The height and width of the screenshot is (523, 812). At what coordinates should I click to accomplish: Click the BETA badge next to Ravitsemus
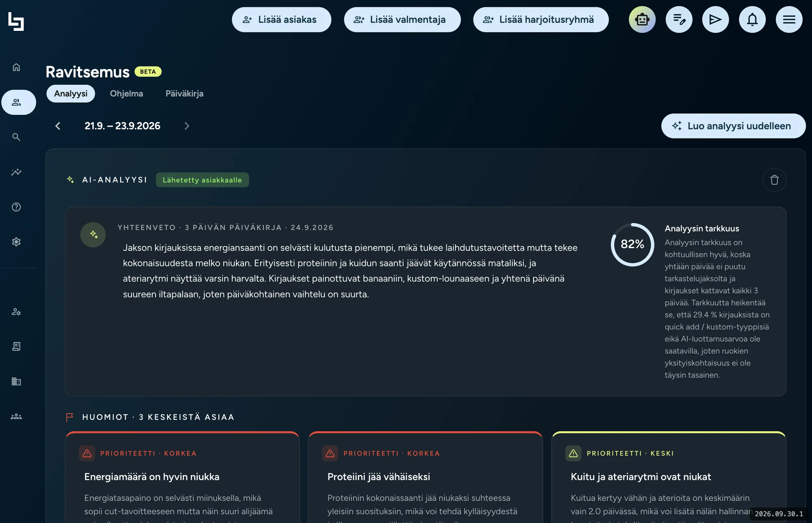[148, 72]
